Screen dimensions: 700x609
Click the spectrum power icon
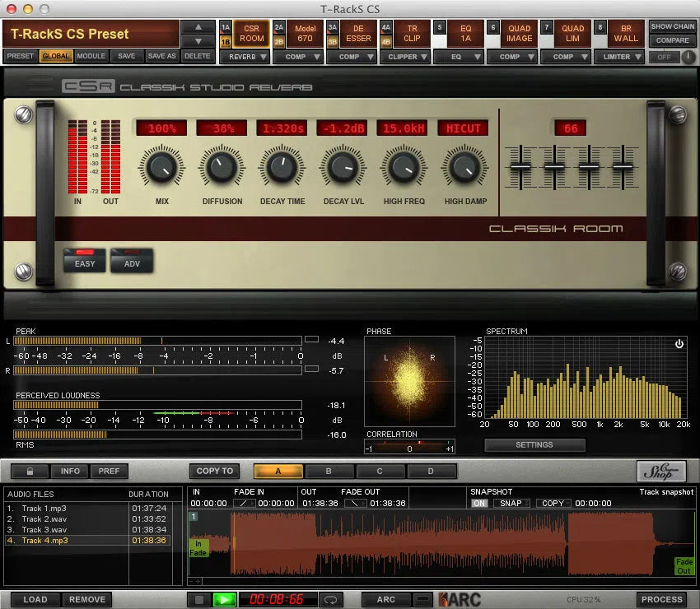[679, 344]
